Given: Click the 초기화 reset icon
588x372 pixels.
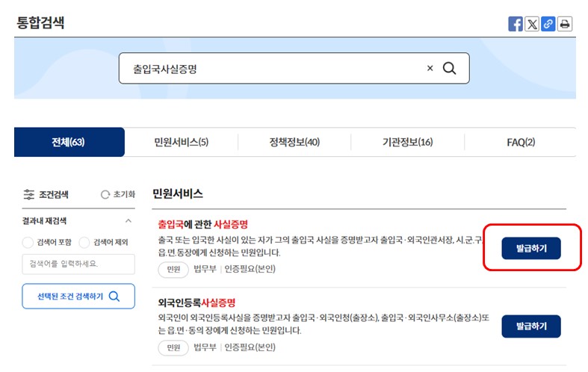Looking at the screenshot, I should (105, 195).
